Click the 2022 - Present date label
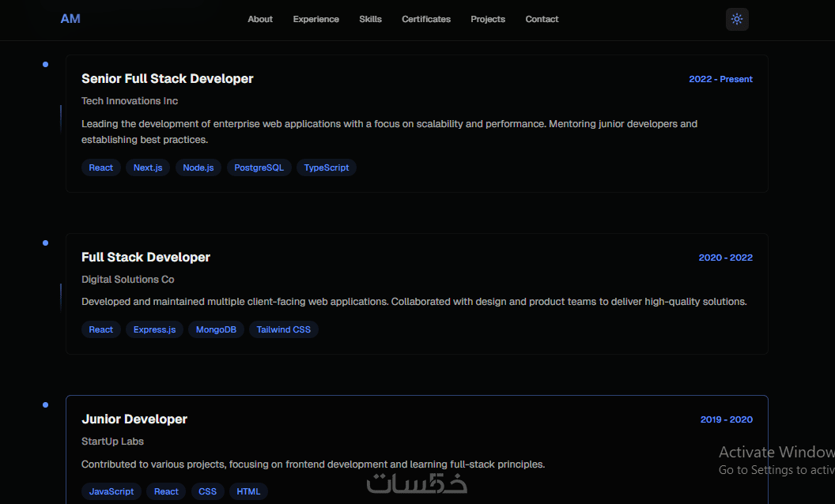 point(720,79)
